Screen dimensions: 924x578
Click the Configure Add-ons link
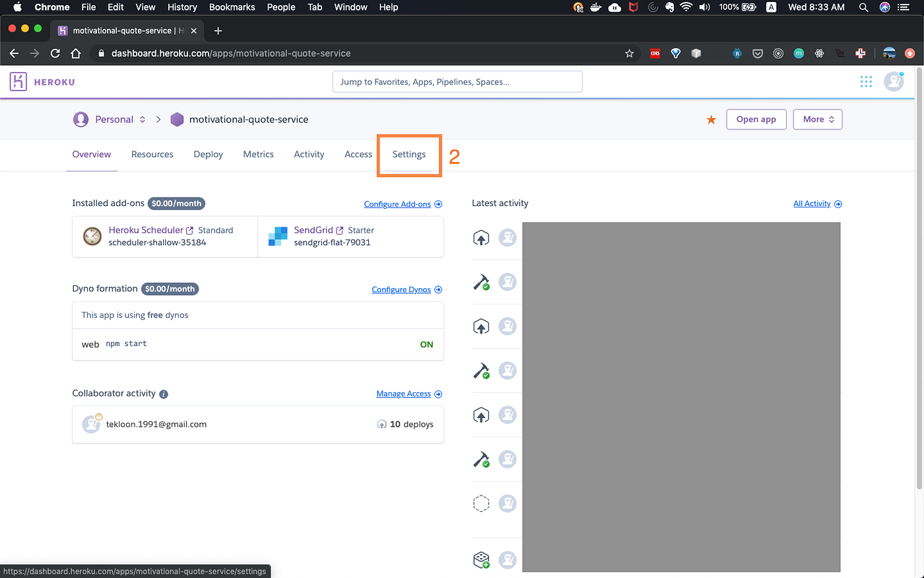pyautogui.click(x=403, y=204)
